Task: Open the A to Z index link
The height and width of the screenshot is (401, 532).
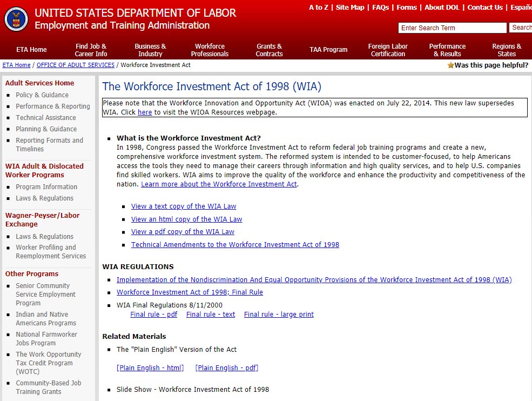Action: tap(319, 8)
